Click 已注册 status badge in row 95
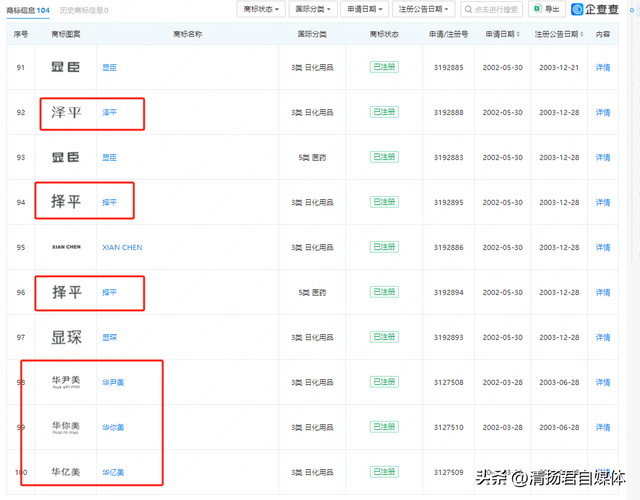This screenshot has height=500, width=640. point(384,247)
